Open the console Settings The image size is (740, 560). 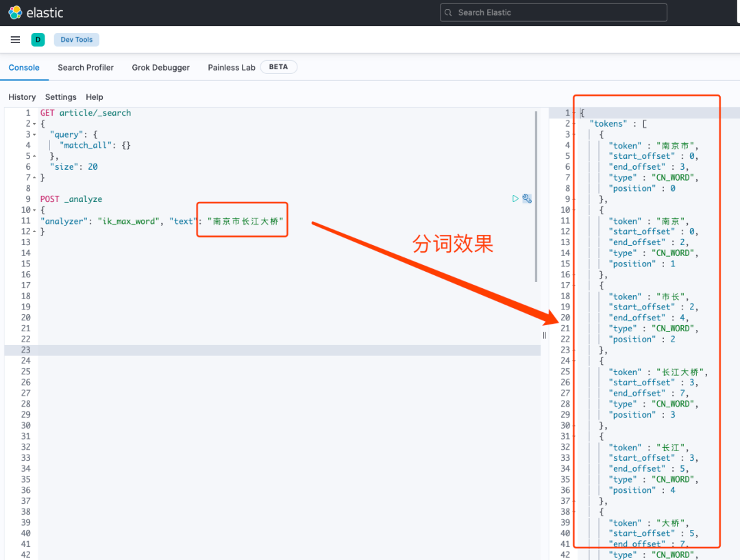click(61, 97)
